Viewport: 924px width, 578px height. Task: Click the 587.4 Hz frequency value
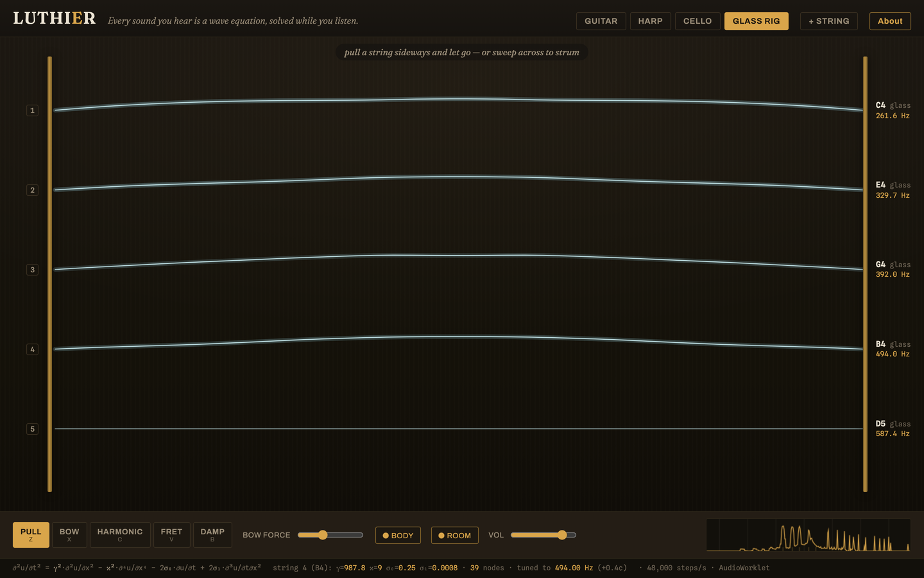(x=893, y=433)
